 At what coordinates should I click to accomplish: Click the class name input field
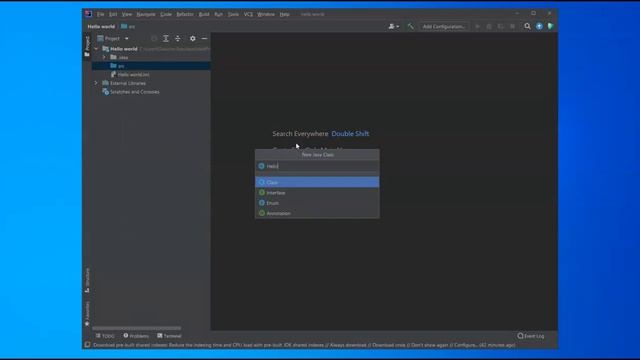[x=317, y=166]
